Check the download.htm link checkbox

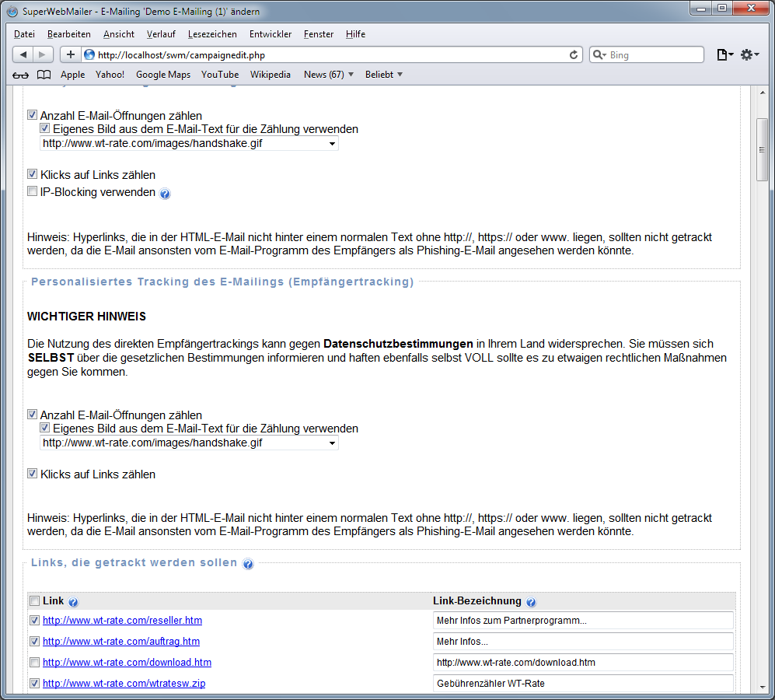[35, 662]
